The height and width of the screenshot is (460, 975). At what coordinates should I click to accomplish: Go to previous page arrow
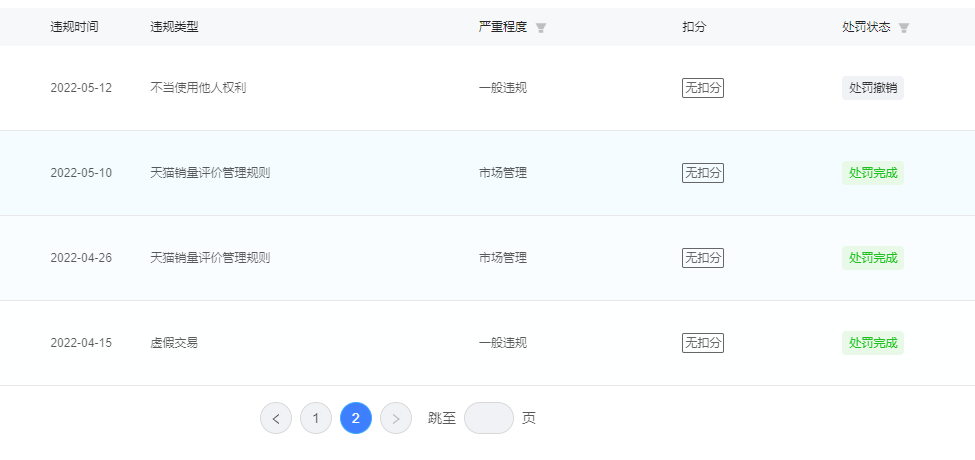276,418
